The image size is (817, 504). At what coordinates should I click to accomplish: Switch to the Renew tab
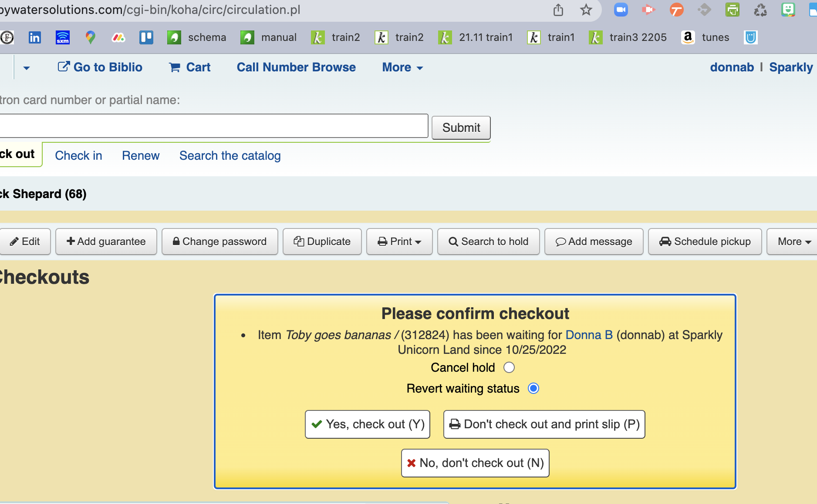click(x=140, y=155)
